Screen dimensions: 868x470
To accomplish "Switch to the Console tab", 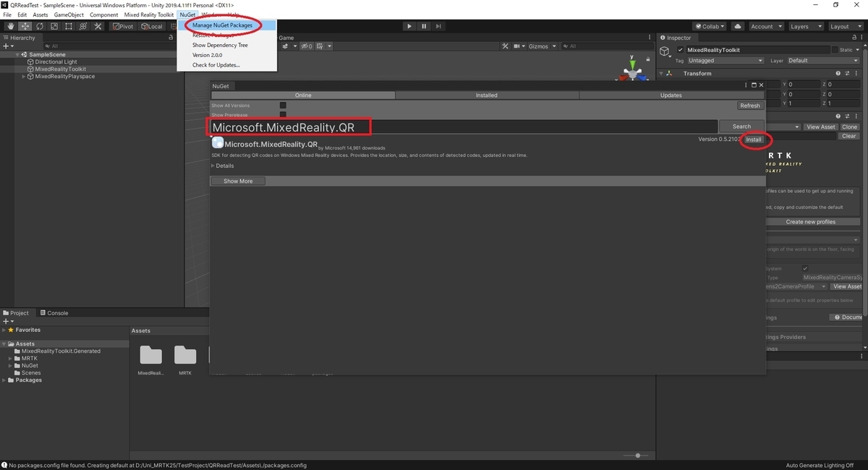I will click(53, 313).
